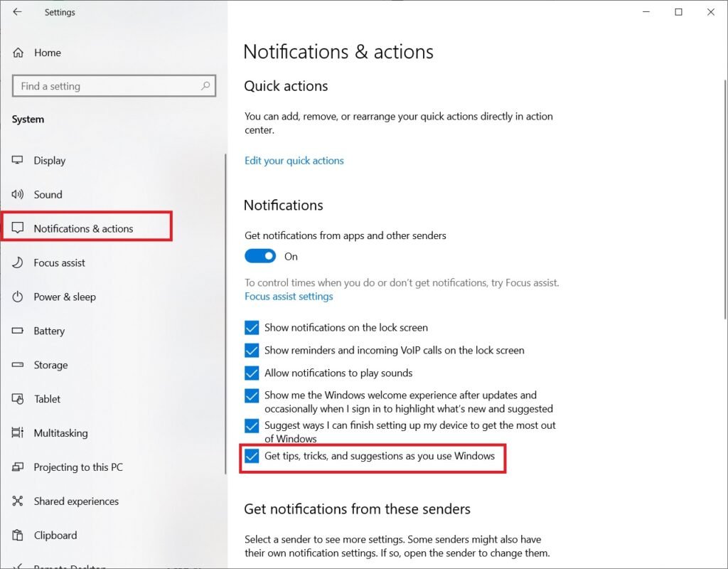The image size is (728, 569).
Task: Open the Display settings page
Action: click(x=50, y=160)
